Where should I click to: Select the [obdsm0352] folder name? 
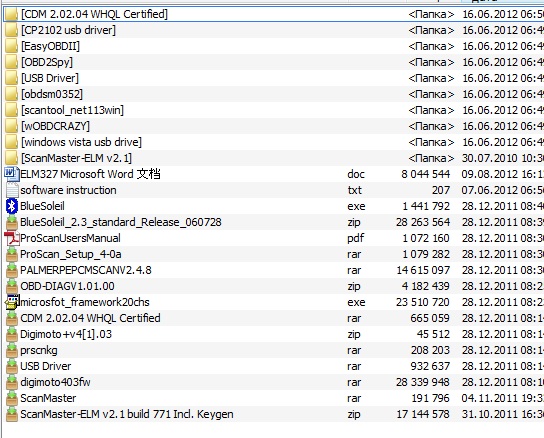tap(52, 94)
